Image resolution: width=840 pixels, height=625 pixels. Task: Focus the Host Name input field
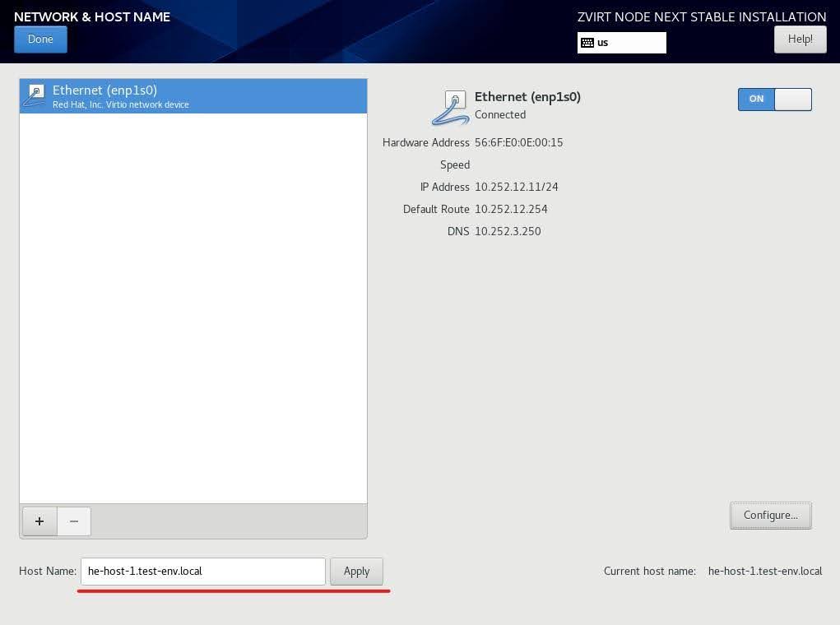pos(203,572)
